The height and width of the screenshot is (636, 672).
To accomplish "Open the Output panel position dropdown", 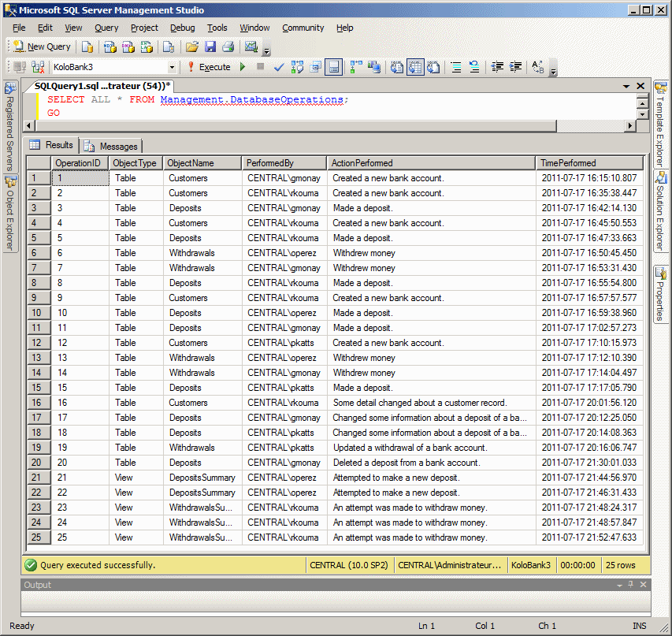I will click(x=619, y=585).
